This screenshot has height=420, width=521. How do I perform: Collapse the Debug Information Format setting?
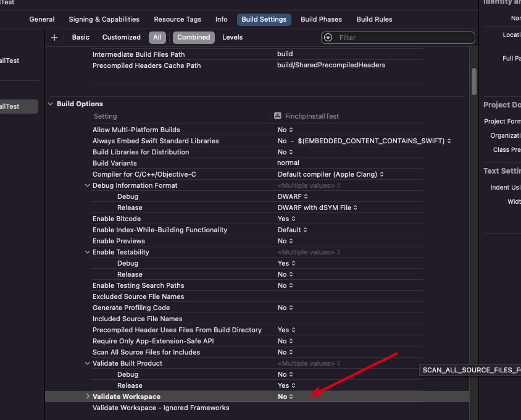point(88,185)
